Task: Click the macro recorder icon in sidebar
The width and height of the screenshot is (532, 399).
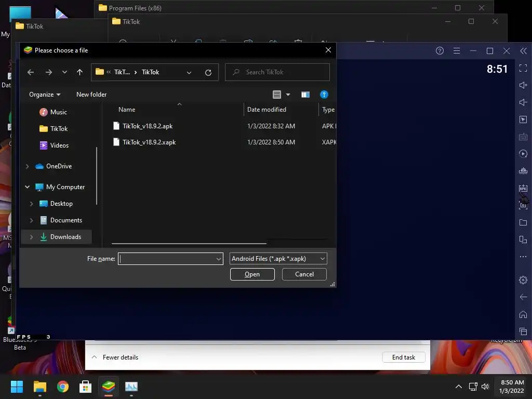Action: (x=523, y=154)
